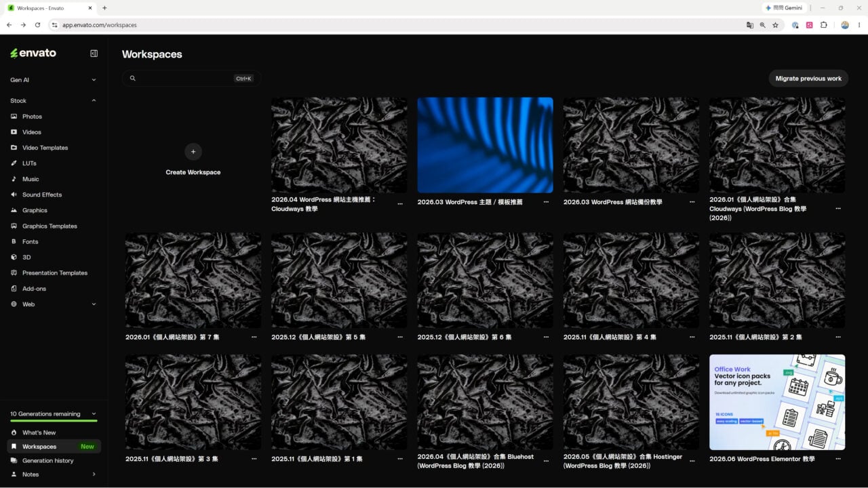Open options menu for 2026.03 WordPress 網站備份教學
The width and height of the screenshot is (868, 488).
[x=692, y=202]
